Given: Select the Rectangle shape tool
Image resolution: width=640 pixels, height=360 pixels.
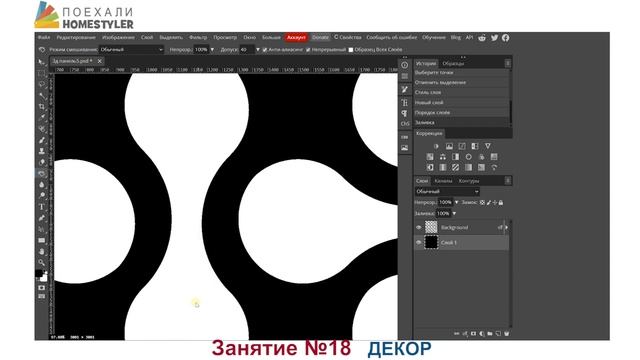Looking at the screenshot, I should point(41,240).
